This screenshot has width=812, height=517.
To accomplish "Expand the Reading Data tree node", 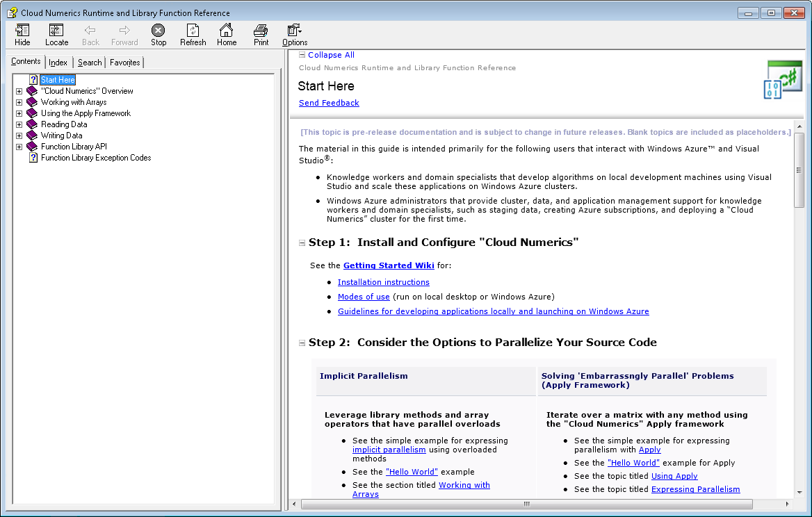I will [x=19, y=124].
